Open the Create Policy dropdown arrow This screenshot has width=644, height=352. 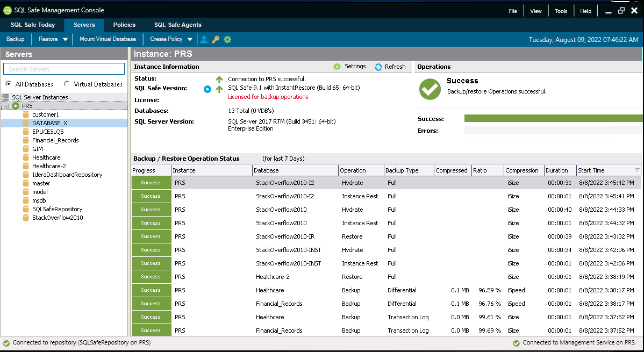click(190, 39)
